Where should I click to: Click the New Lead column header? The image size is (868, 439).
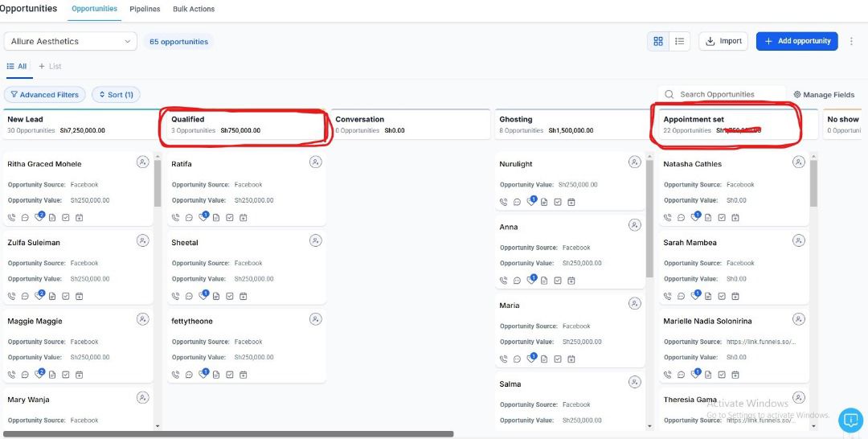81,124
